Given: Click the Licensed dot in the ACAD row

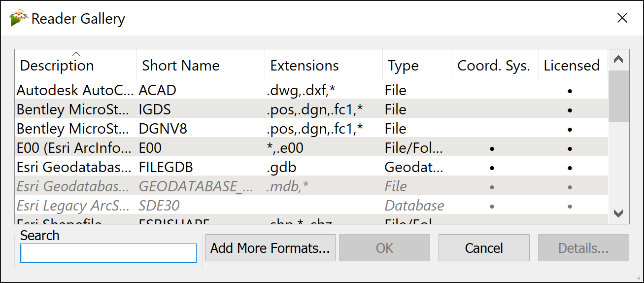Looking at the screenshot, I should tap(570, 91).
